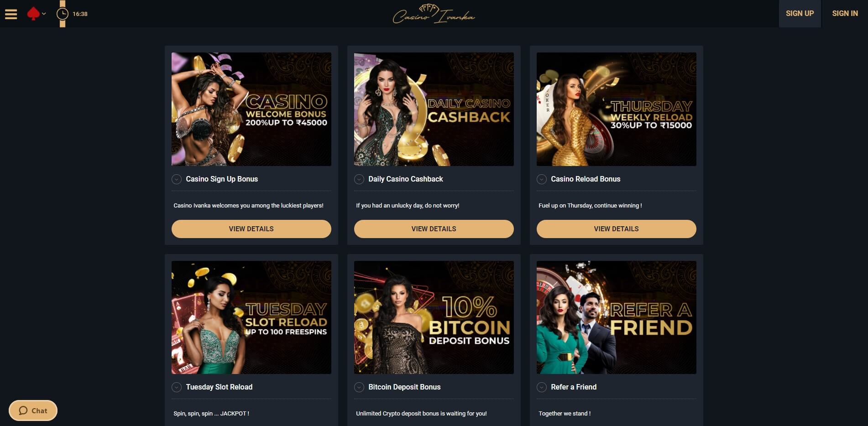Expand Bitcoin Deposit Bonus chevron

tap(359, 387)
